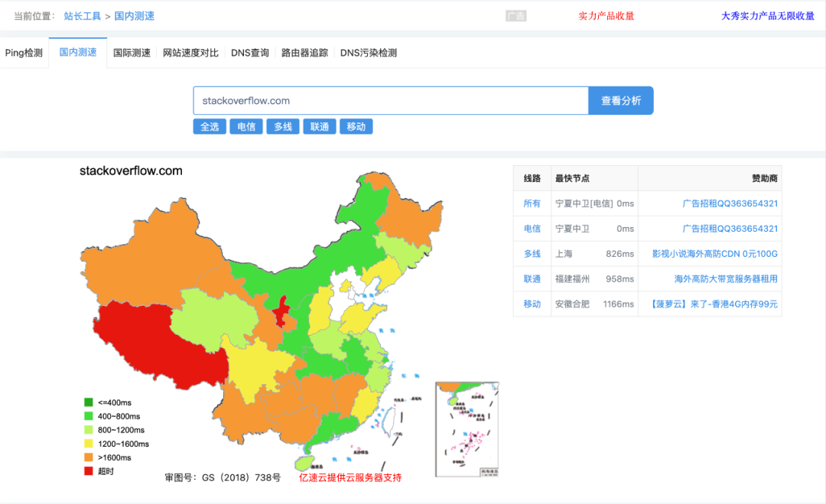Click the 超时 red legend swatch
826x504 pixels.
coord(89,471)
